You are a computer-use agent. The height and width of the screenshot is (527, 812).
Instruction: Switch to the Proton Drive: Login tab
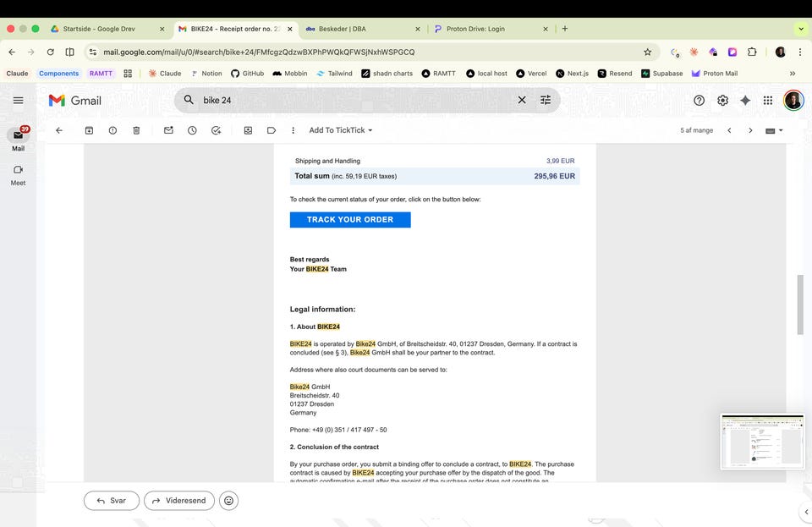[x=475, y=29]
